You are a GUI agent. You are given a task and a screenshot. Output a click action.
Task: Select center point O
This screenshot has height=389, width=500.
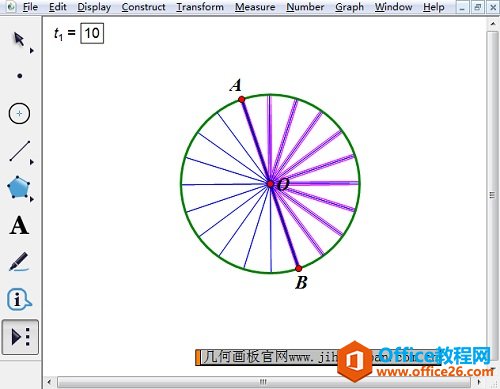click(x=270, y=184)
